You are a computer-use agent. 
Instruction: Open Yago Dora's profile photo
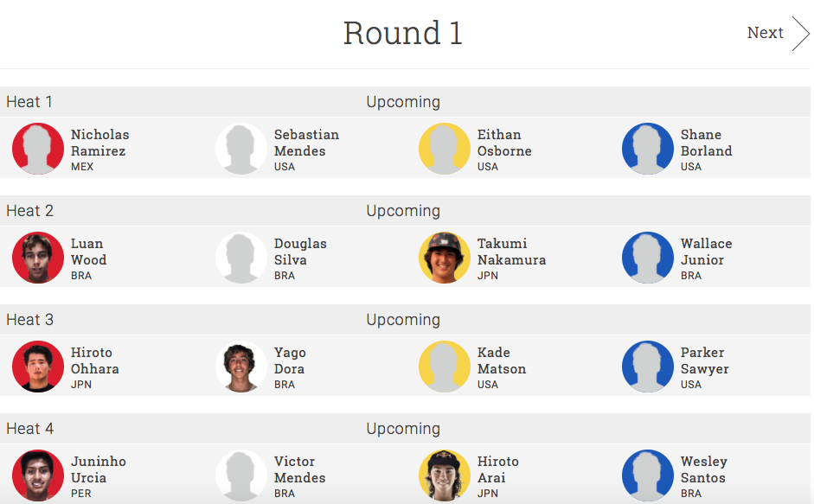(241, 367)
